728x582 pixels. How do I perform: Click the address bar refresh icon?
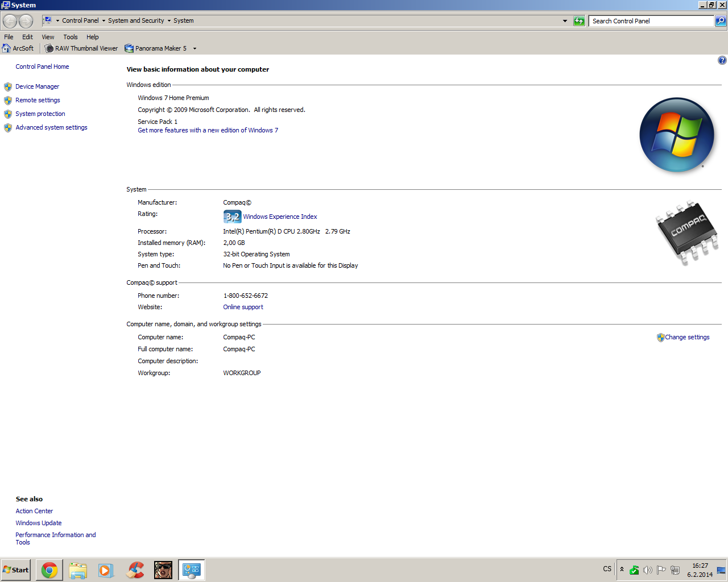(579, 21)
